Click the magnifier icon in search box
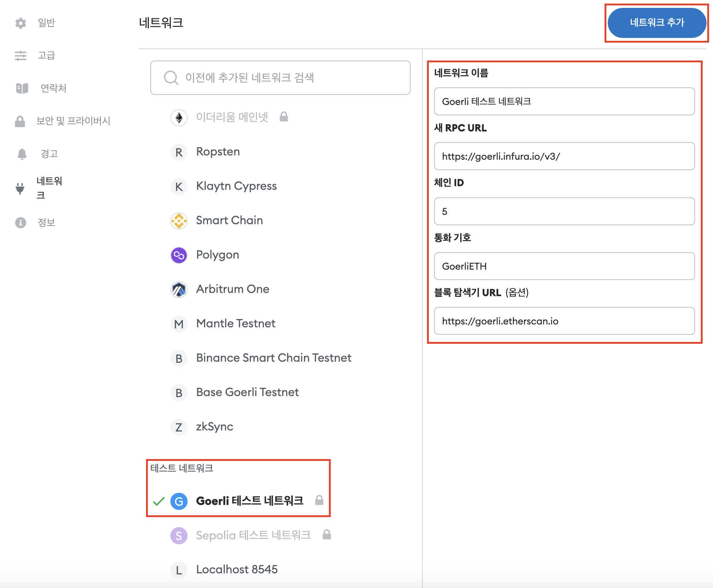 [x=171, y=78]
